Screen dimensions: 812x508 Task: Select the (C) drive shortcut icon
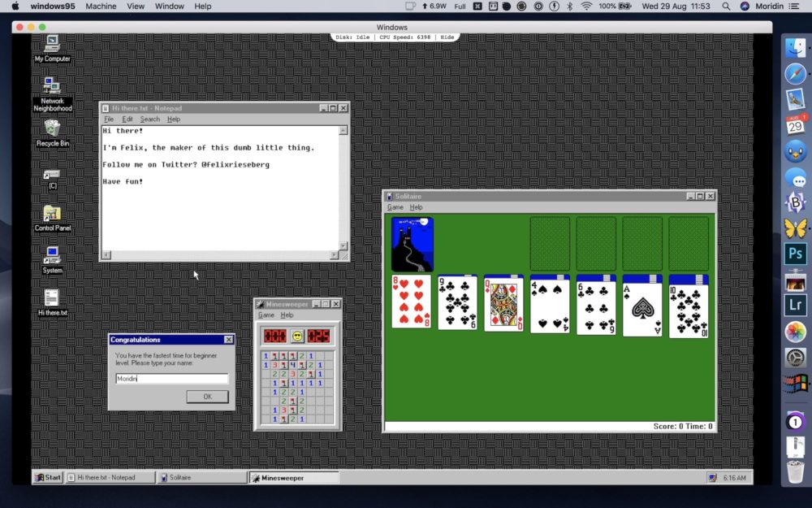point(52,179)
